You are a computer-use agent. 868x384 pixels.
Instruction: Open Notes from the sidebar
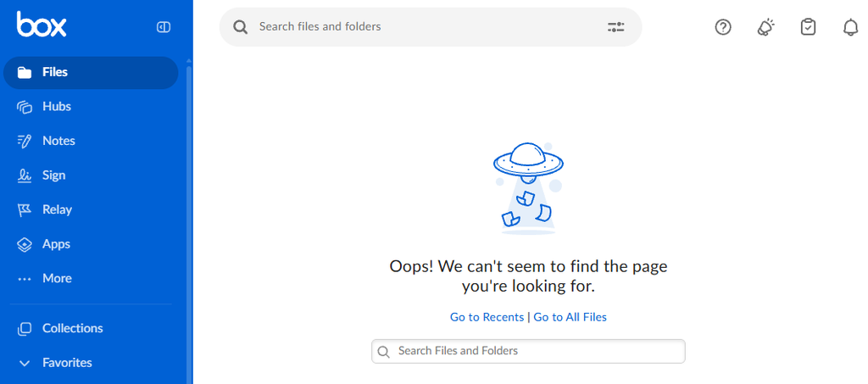pos(58,141)
